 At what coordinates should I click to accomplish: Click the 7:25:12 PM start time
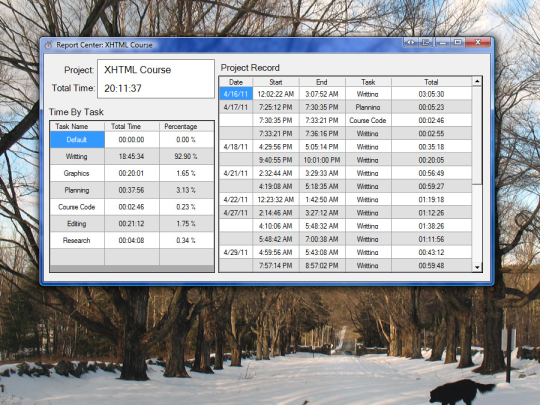(276, 107)
